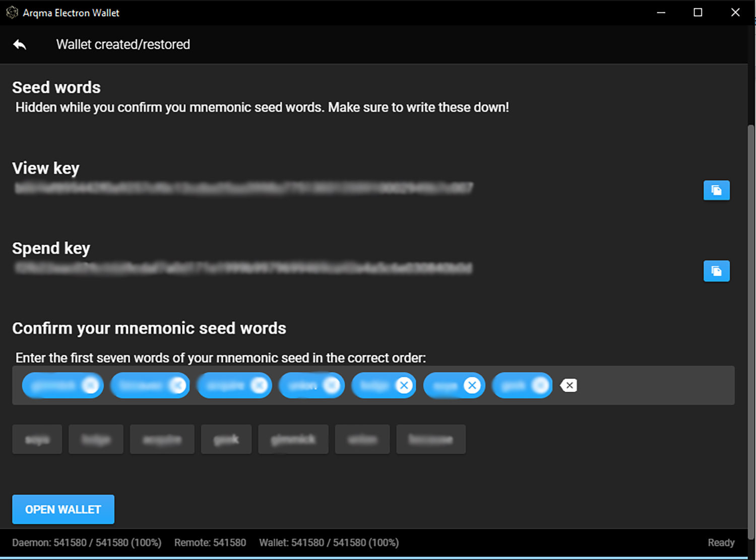Remove the fifth entered seed word chip
The height and width of the screenshot is (560, 756).
pos(404,385)
